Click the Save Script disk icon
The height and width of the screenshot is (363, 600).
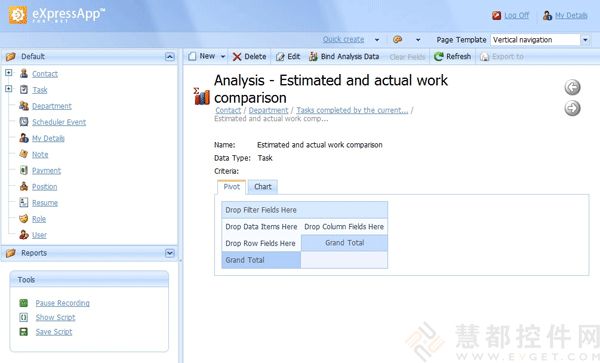pos(24,332)
